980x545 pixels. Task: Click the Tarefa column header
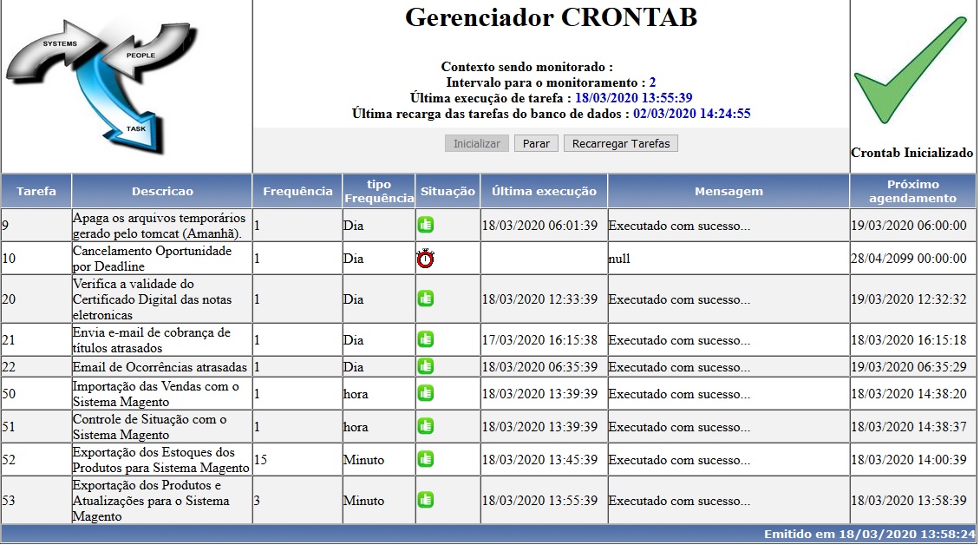click(x=36, y=191)
